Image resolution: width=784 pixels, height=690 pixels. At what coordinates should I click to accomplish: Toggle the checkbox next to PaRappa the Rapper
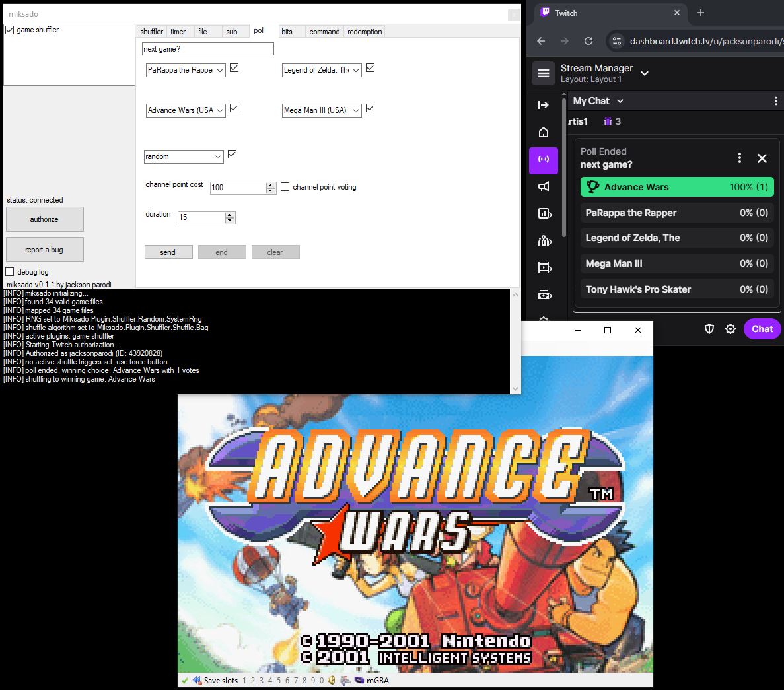[234, 68]
